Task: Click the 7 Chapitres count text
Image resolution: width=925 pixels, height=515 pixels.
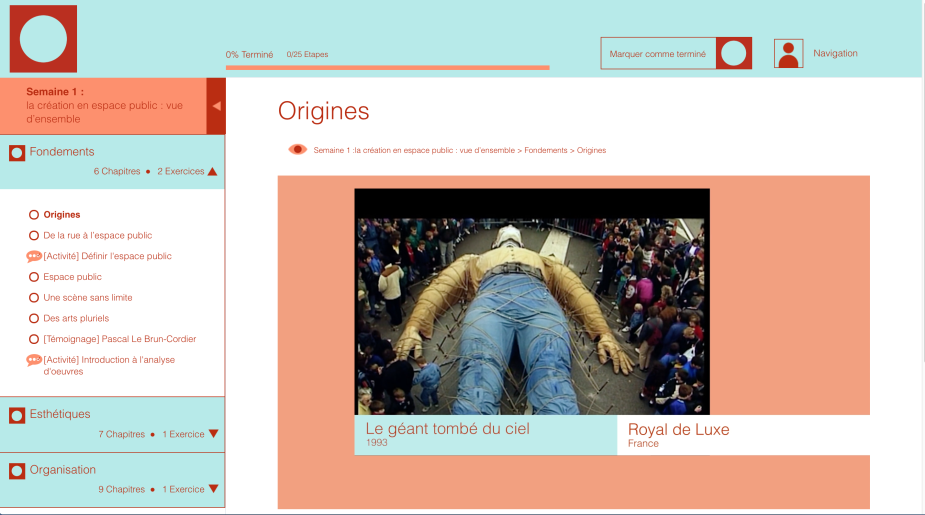Action: [122, 434]
